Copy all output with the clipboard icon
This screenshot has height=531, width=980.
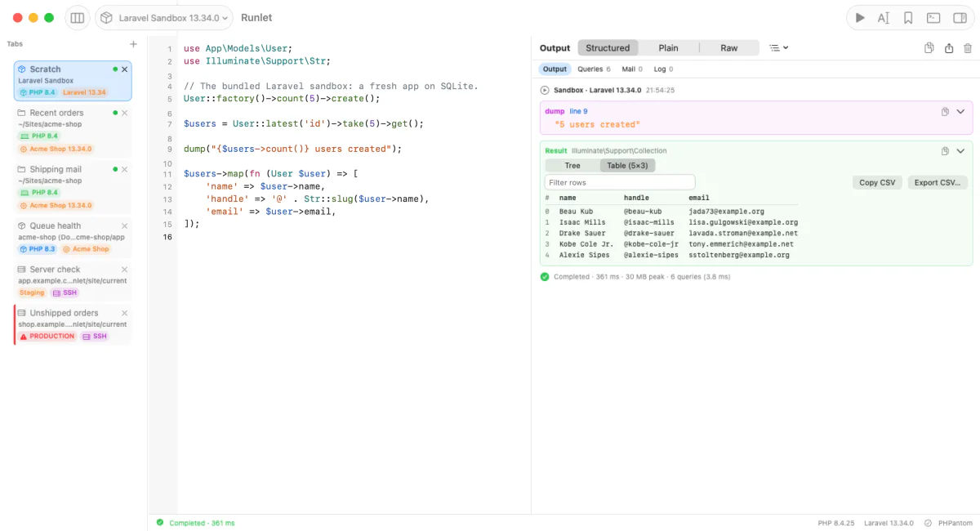tap(929, 48)
